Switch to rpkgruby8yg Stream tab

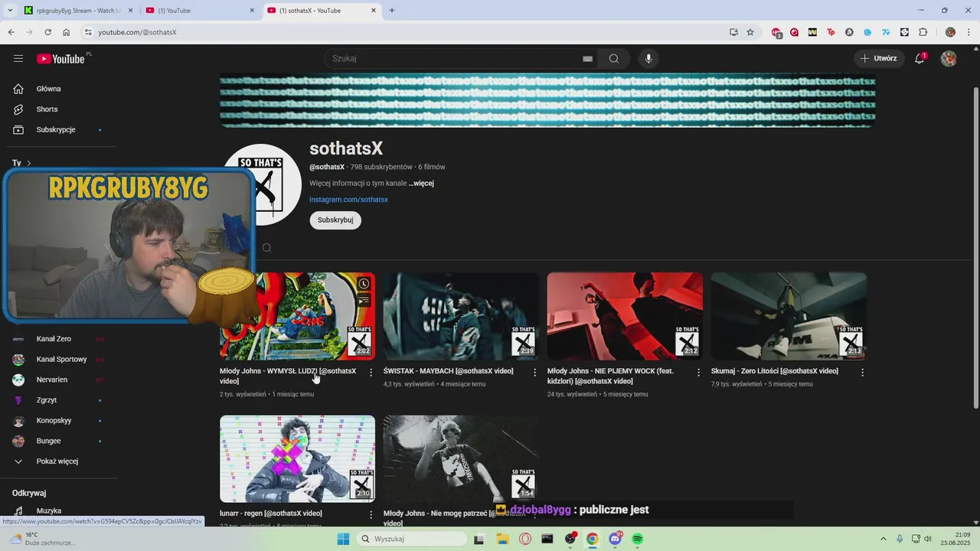[x=77, y=11]
